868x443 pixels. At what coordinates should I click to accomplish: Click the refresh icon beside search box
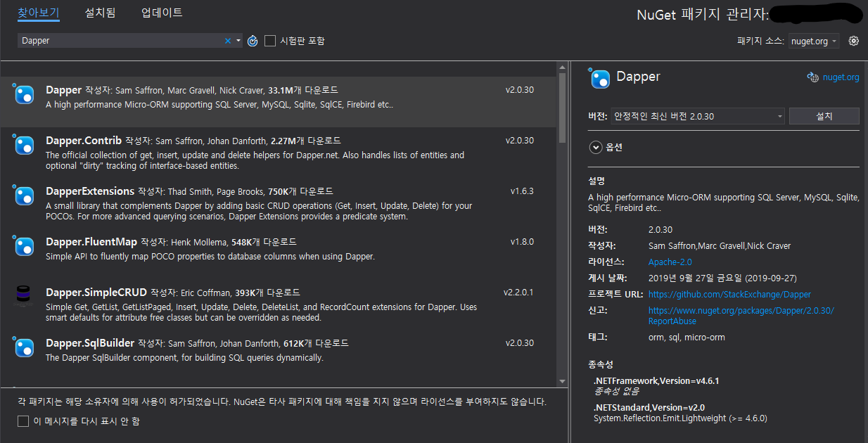(253, 41)
